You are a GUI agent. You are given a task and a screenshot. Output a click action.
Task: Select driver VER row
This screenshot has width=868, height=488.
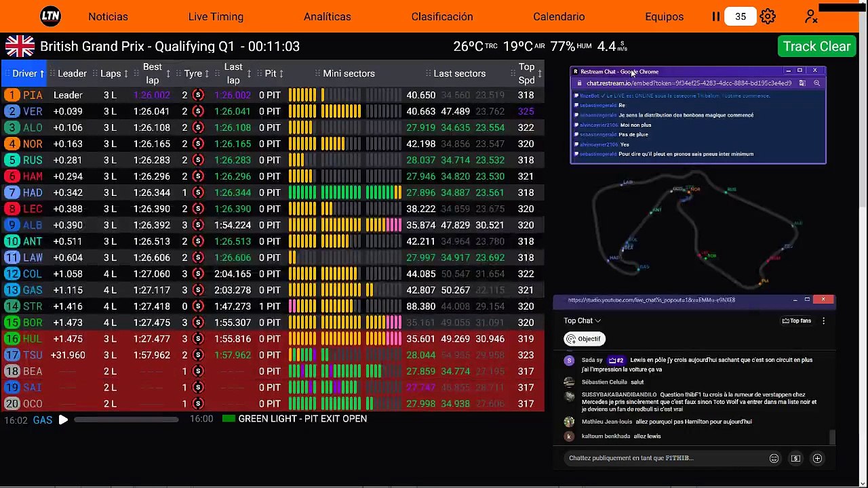[273, 111]
